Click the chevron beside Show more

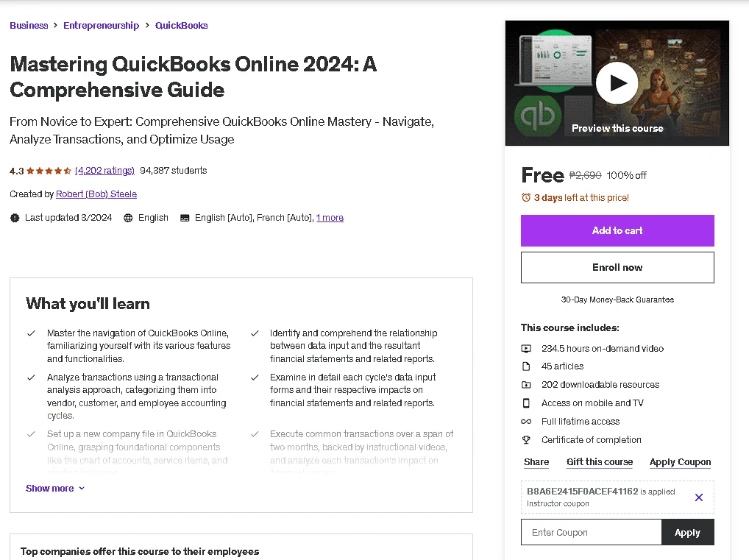[82, 489]
